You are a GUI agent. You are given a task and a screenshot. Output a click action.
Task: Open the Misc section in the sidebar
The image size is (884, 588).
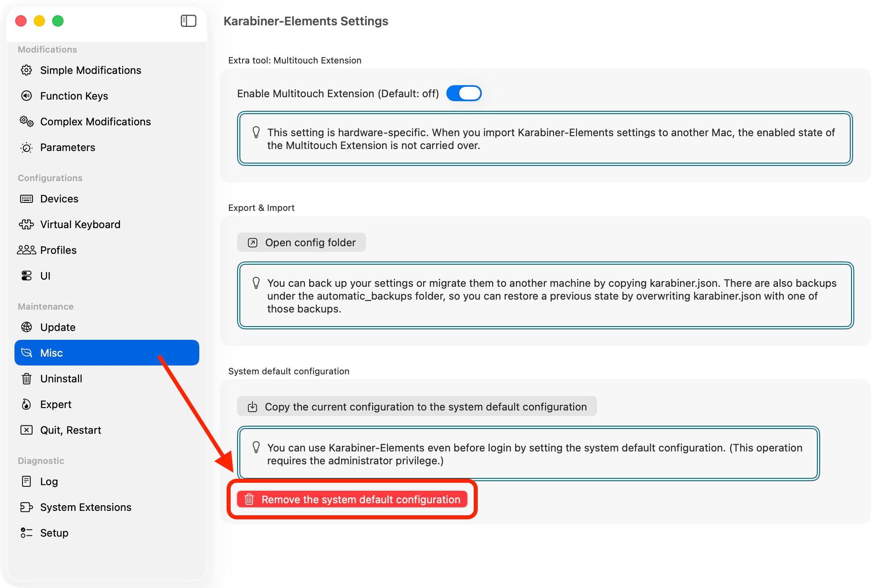pyautogui.click(x=107, y=353)
